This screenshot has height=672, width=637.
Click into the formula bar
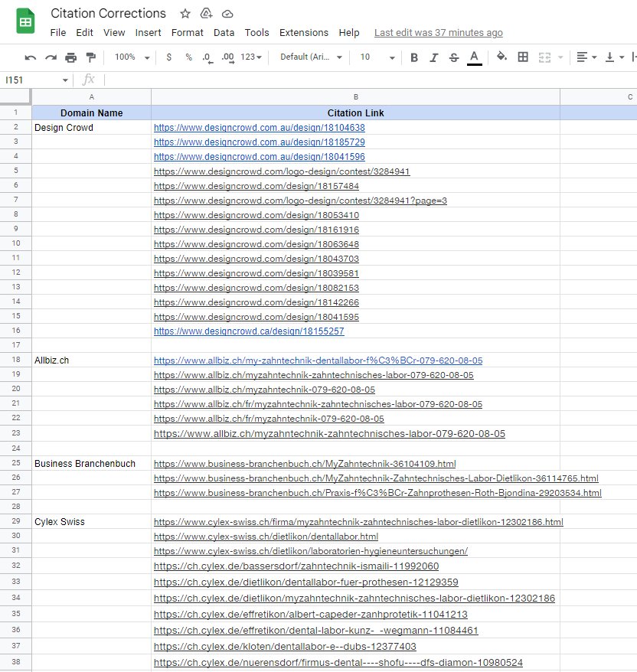(x=371, y=80)
